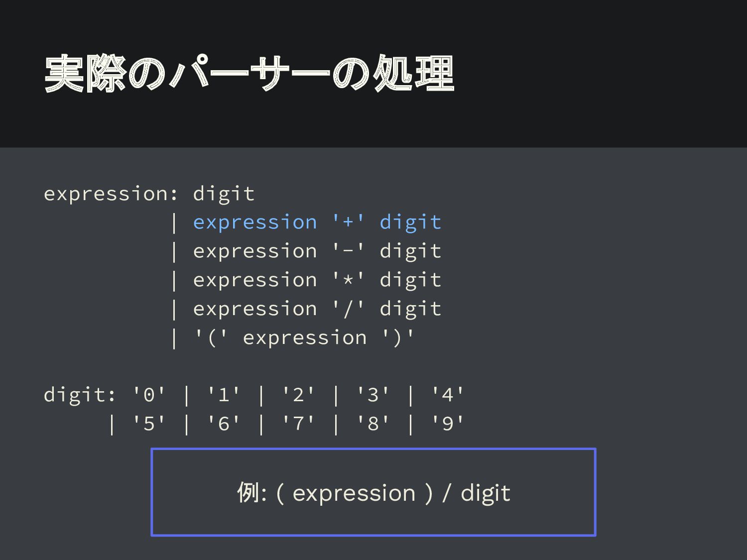This screenshot has height=560, width=747.
Task: Click the expression '/' digit rule line
Action: [x=317, y=309]
